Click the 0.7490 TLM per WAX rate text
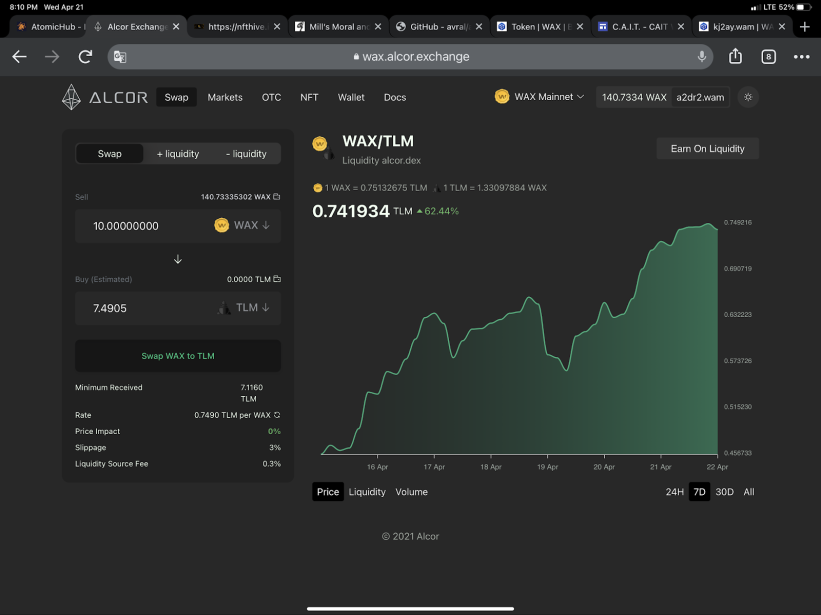The width and height of the screenshot is (821, 615). pos(232,415)
